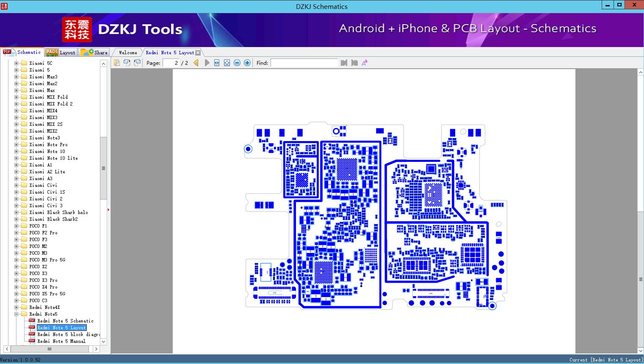Collapse the Redmi Note5 folder
The width and height of the screenshot is (644, 364).
click(x=17, y=314)
